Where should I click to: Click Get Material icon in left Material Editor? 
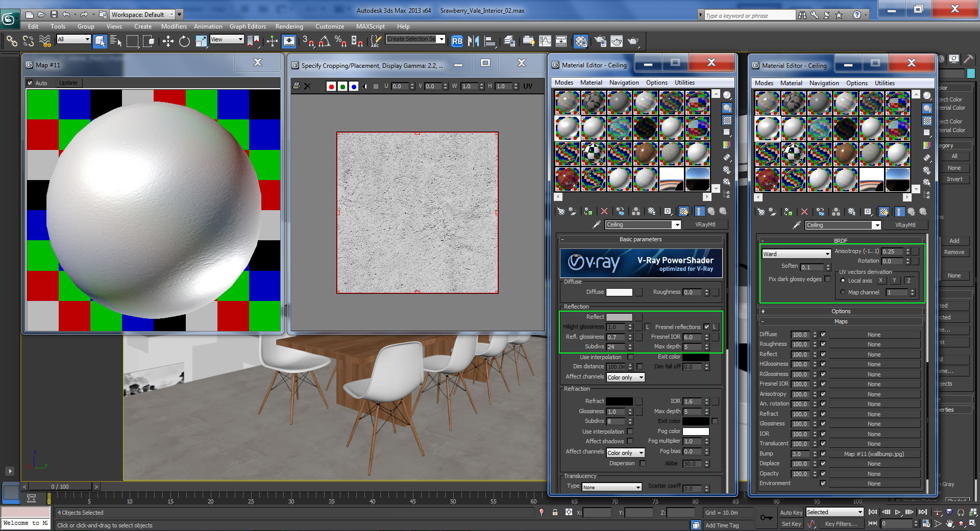560,211
